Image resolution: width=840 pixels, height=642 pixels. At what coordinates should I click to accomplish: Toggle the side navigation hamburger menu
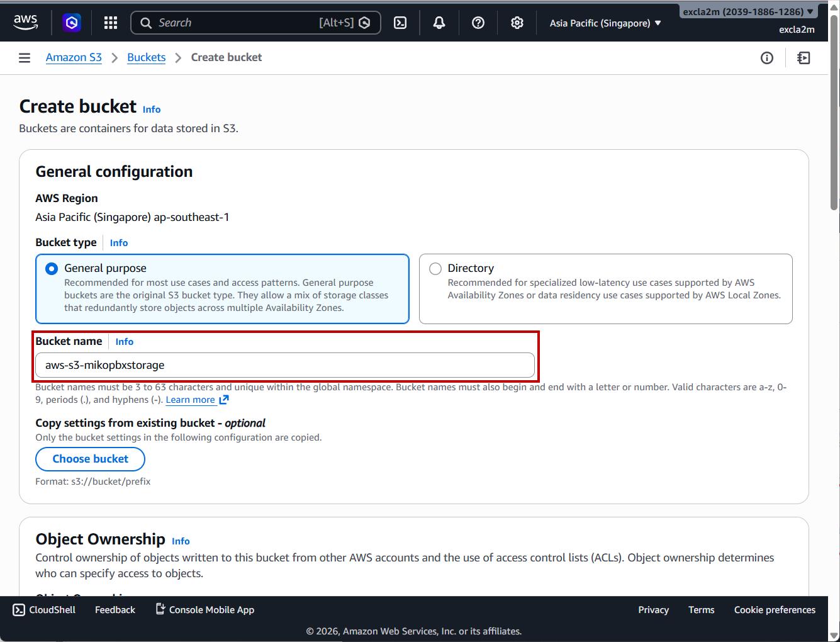coord(25,58)
